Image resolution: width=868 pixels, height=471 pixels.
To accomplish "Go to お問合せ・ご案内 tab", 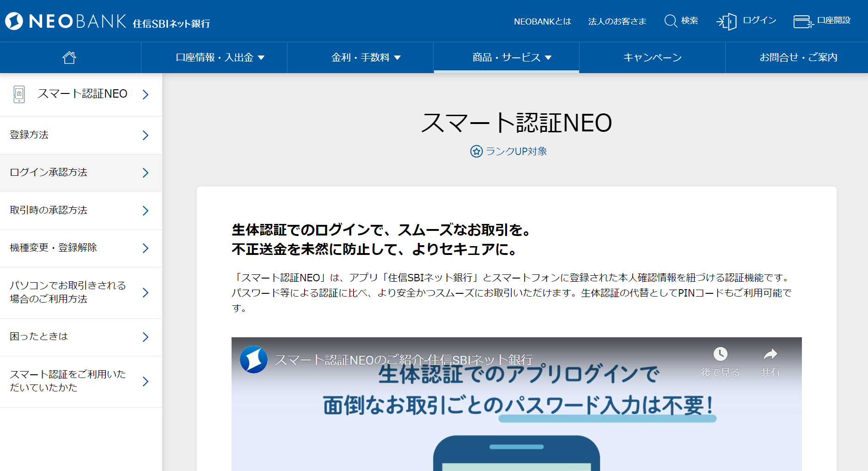I will pos(798,57).
